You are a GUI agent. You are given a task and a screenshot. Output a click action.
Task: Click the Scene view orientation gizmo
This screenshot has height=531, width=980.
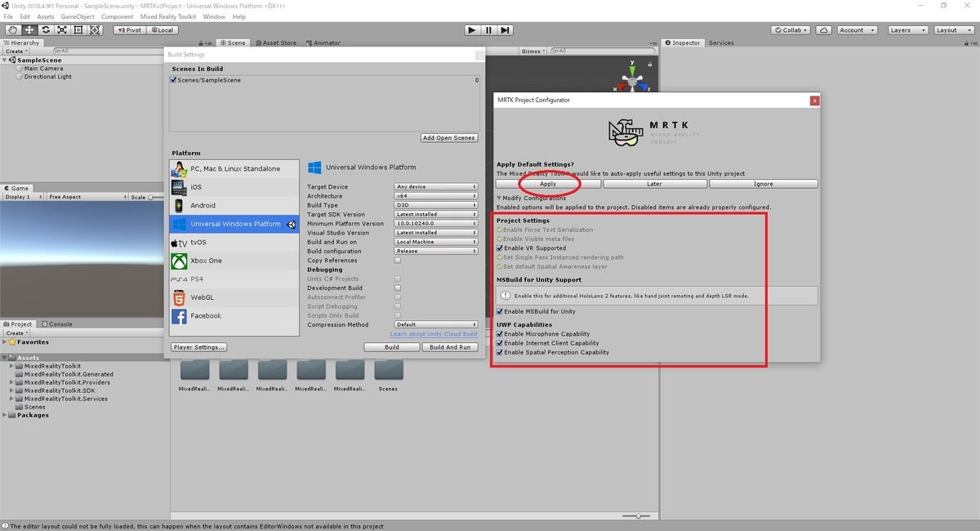tap(632, 83)
